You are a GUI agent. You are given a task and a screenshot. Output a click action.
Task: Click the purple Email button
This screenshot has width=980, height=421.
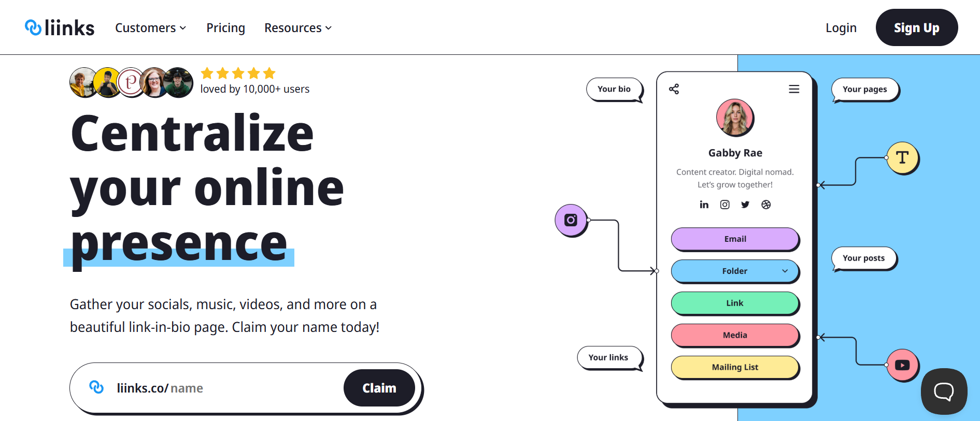735,239
